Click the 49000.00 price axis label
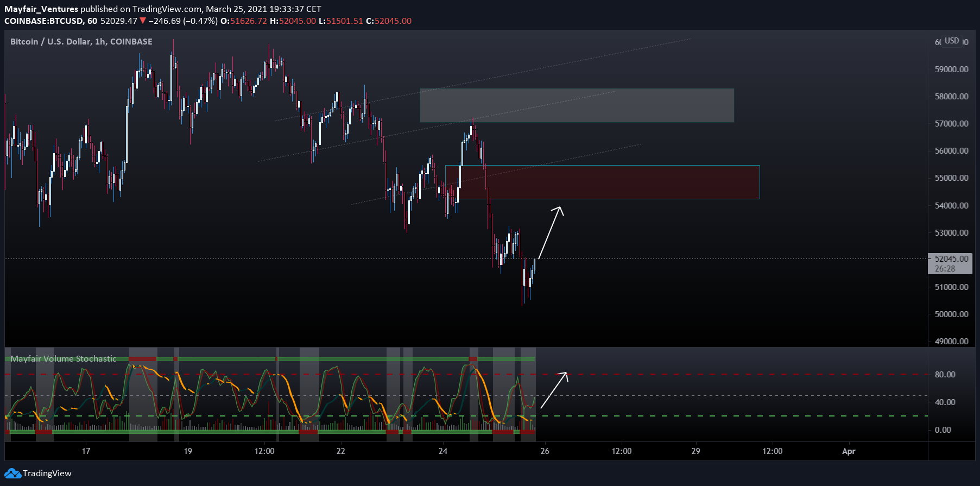Viewport: 980px width, 486px height. pos(951,342)
